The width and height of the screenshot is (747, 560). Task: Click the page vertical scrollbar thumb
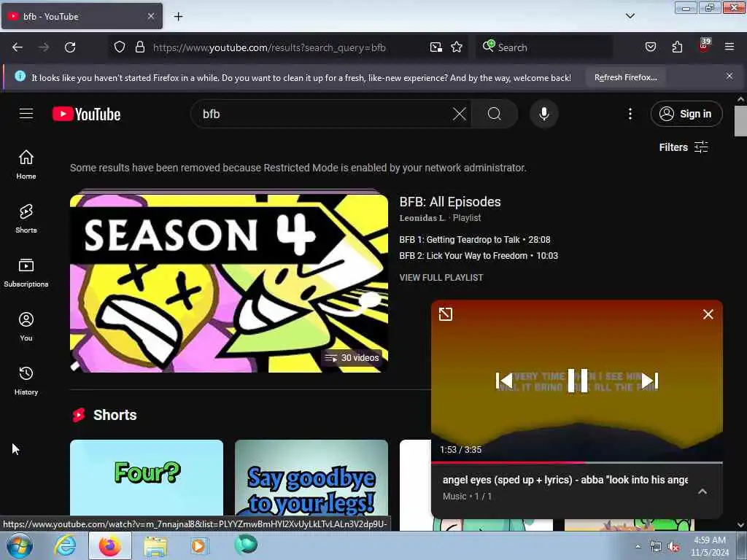[x=740, y=120]
